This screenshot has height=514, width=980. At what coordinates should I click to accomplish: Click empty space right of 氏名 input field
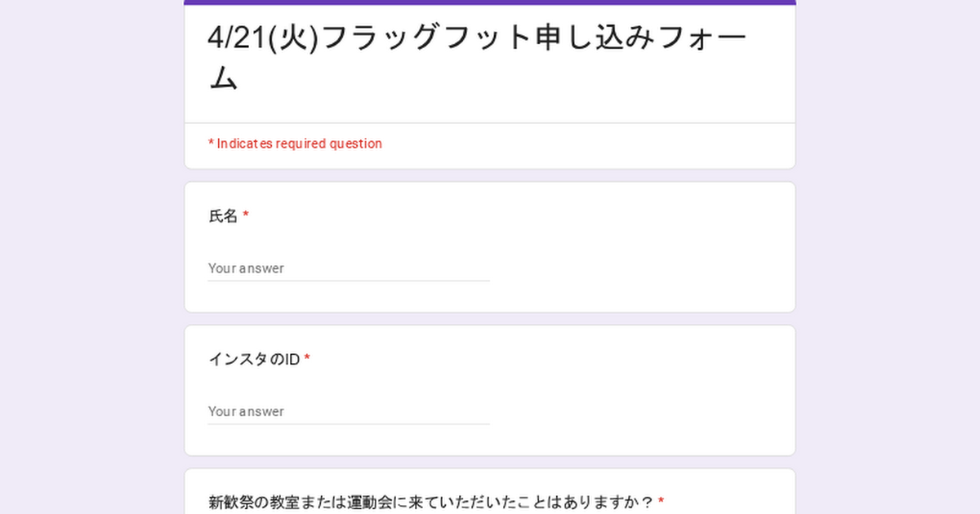click(637, 268)
